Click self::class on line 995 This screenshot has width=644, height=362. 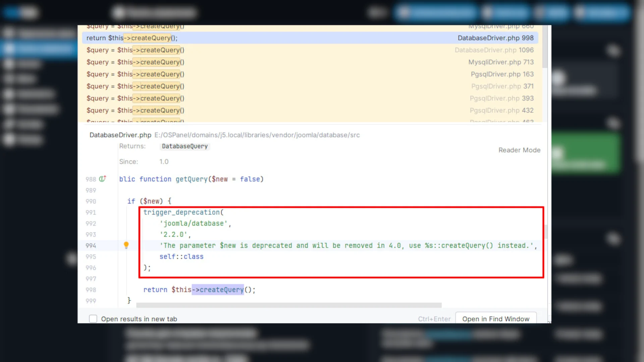coord(181,257)
